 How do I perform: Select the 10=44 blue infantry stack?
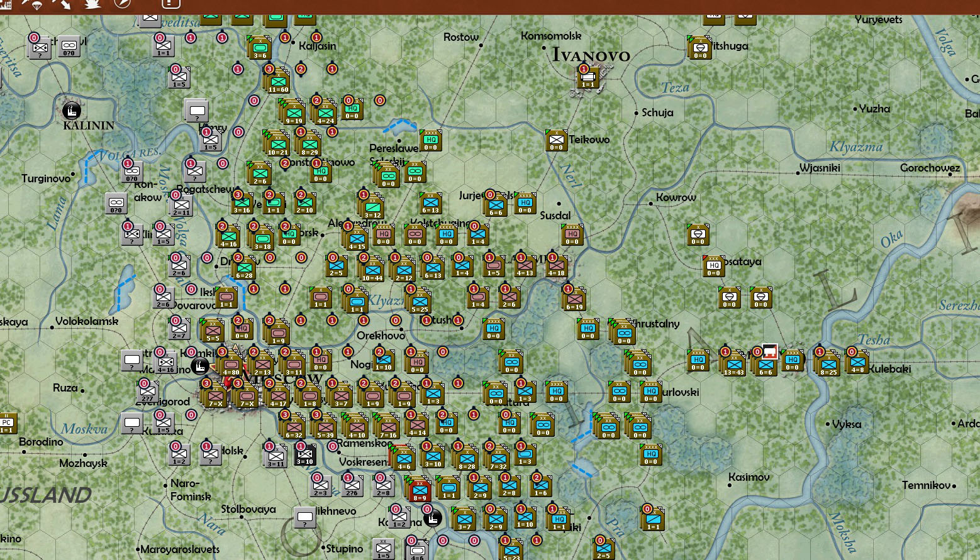(x=372, y=270)
